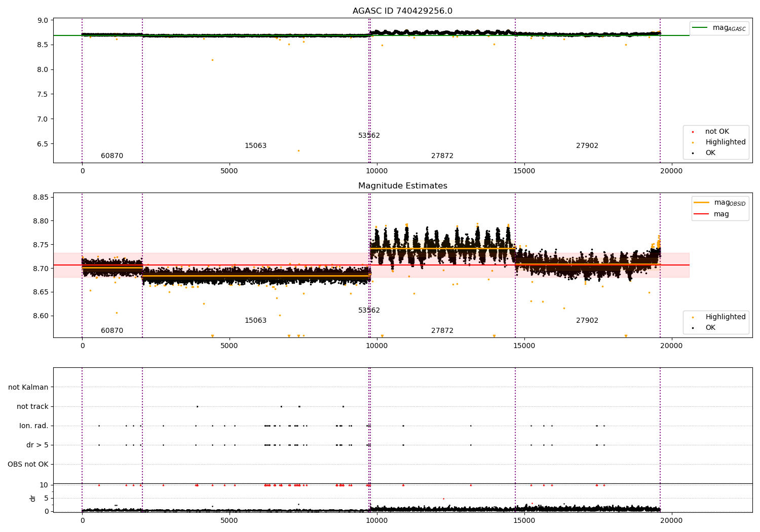The height and width of the screenshot is (532, 760).
Task: Click the 'AGASC ID 740429256.0' plot title
Action: tap(402, 11)
